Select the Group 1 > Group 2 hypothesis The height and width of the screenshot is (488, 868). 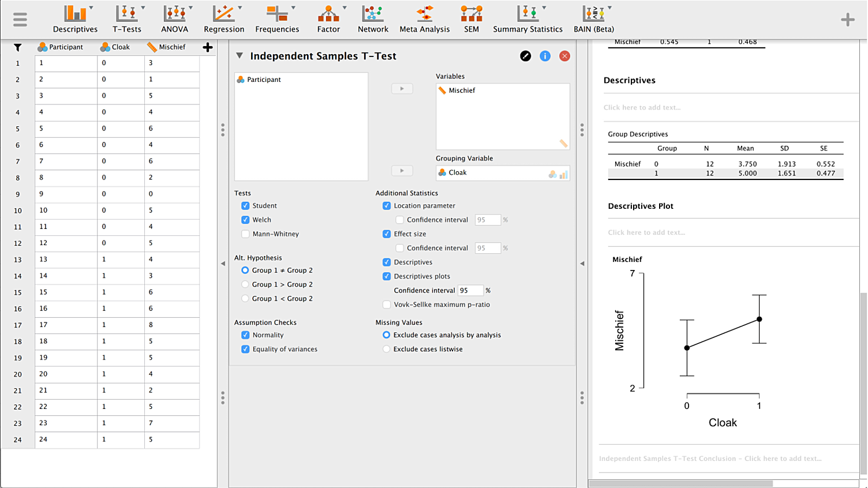click(245, 284)
